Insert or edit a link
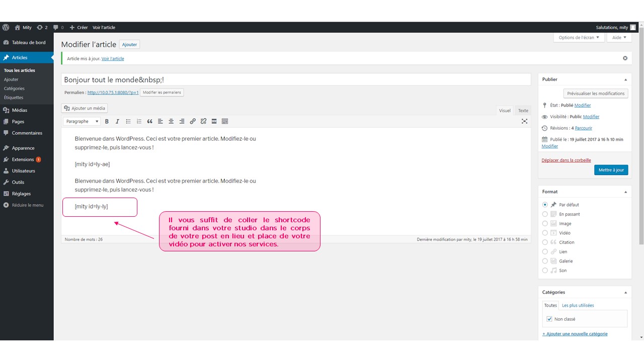The width and height of the screenshot is (644, 362). coord(193,121)
